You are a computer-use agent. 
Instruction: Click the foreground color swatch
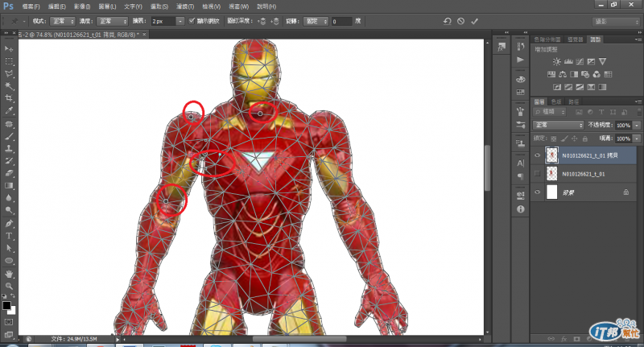6,306
